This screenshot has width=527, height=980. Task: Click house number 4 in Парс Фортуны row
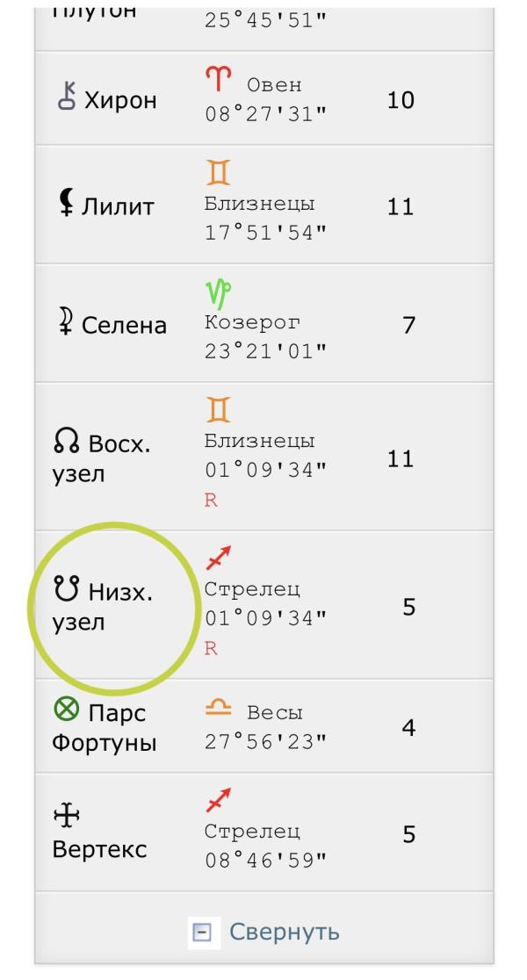click(x=408, y=727)
